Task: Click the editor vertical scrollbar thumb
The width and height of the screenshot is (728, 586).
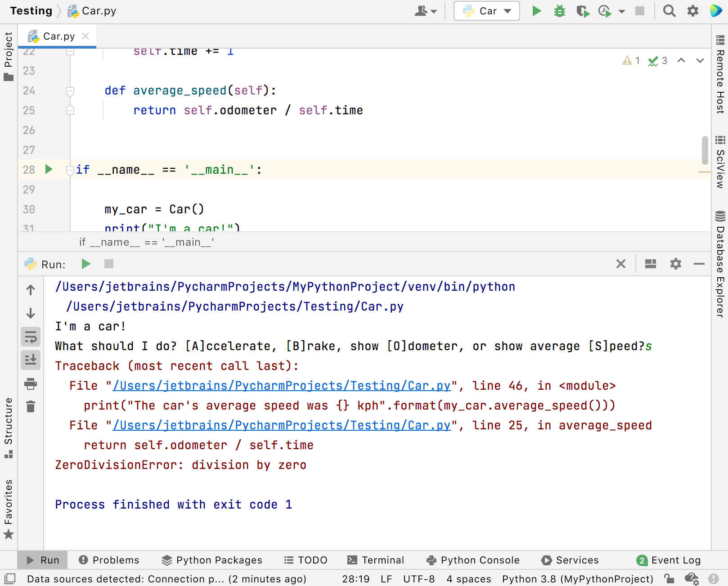Action: coord(705,150)
